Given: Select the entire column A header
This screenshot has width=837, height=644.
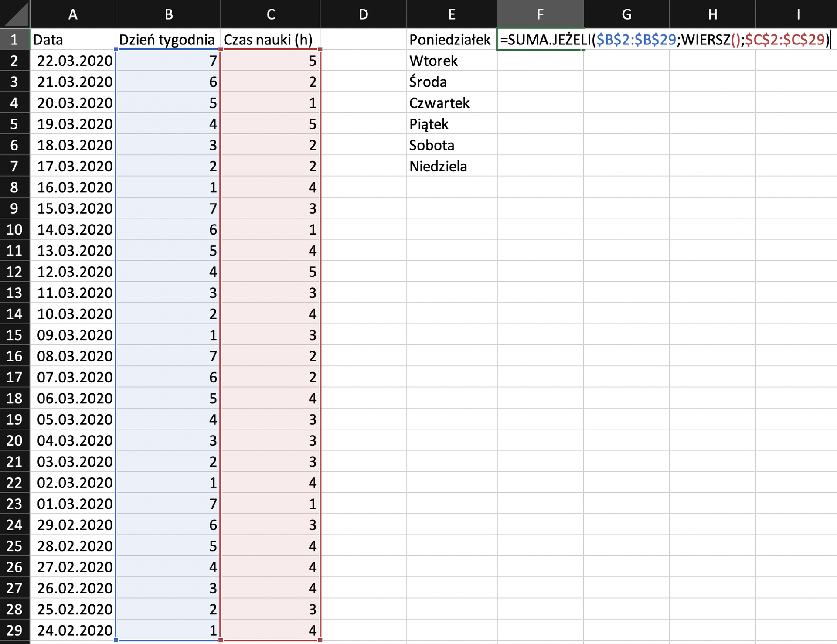Looking at the screenshot, I should [73, 14].
